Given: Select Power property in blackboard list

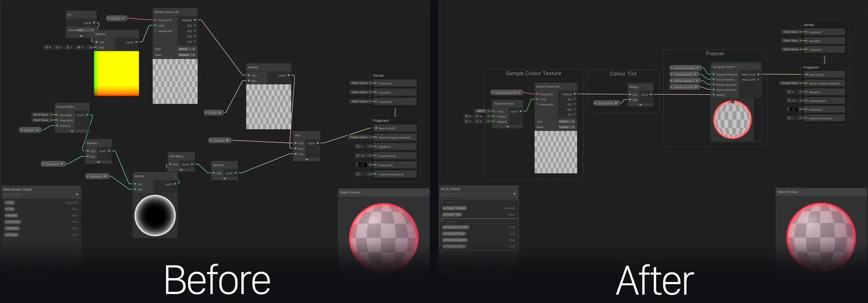Looking at the screenshot, I should tap(11, 215).
